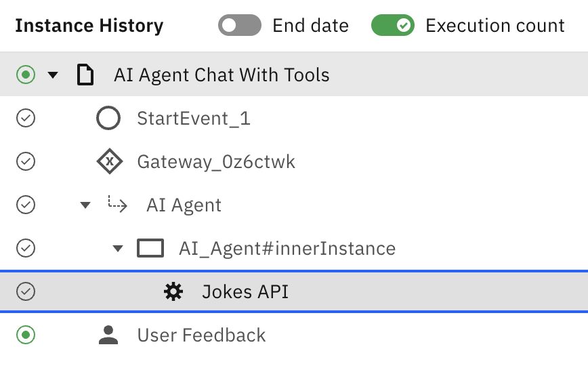Click the gear icon for Jokes API
The width and height of the screenshot is (588, 370).
[x=173, y=291]
